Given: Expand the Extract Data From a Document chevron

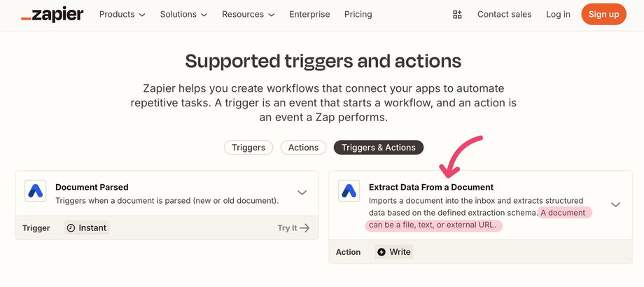Looking at the screenshot, I should pos(615,204).
